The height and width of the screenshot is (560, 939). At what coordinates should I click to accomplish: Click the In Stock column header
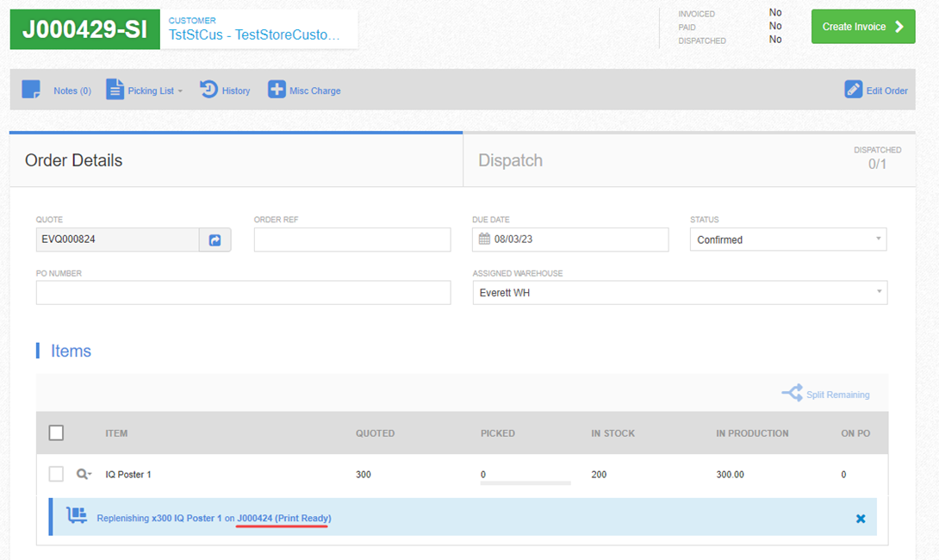point(613,433)
